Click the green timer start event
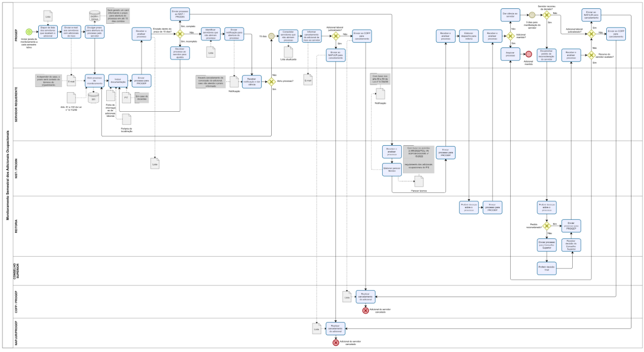The width and height of the screenshot is (644, 352). tap(29, 32)
